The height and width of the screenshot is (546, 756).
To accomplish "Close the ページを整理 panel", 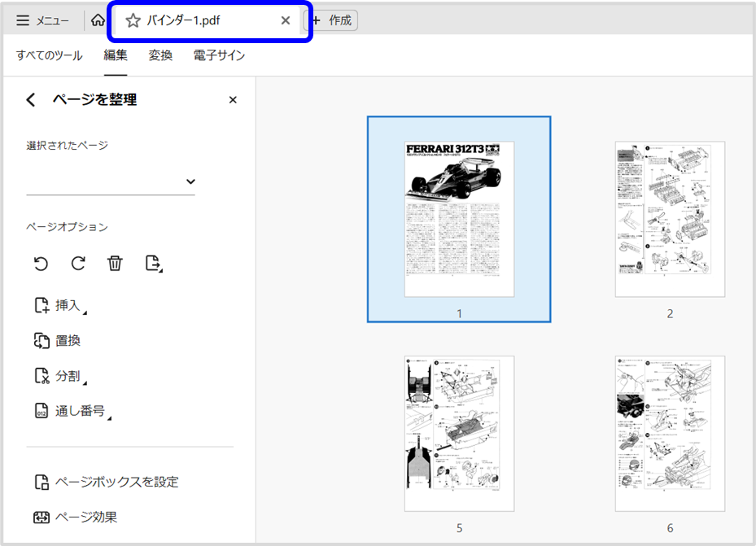I will (x=233, y=100).
